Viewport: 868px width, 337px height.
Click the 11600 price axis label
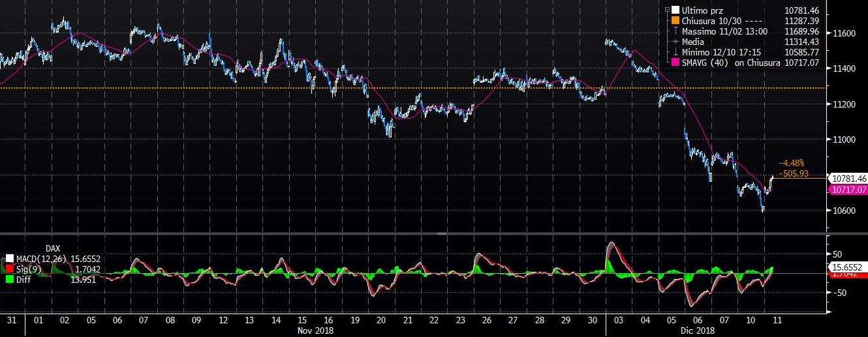coord(843,33)
